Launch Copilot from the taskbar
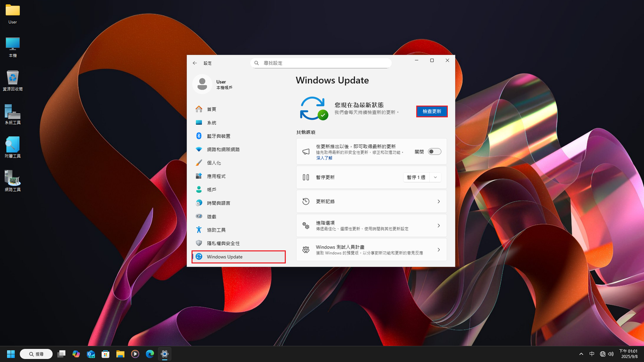Viewport: 644px width, 362px height. click(76, 354)
